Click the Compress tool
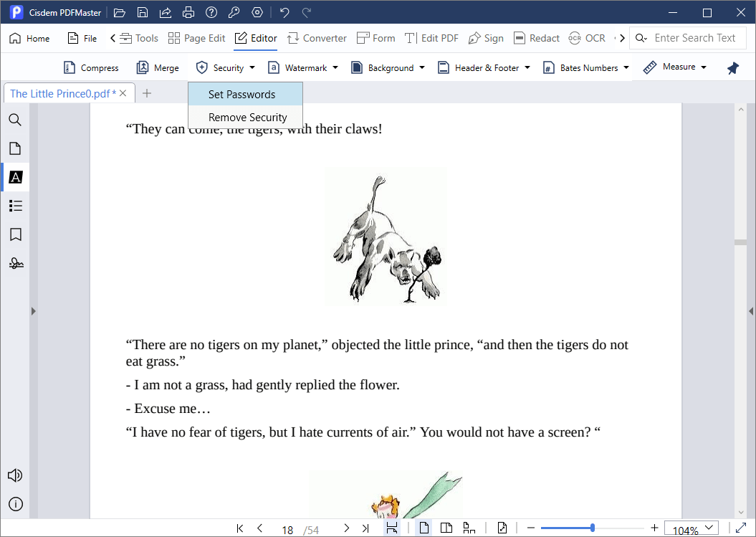Image resolution: width=756 pixels, height=537 pixels. 91,68
